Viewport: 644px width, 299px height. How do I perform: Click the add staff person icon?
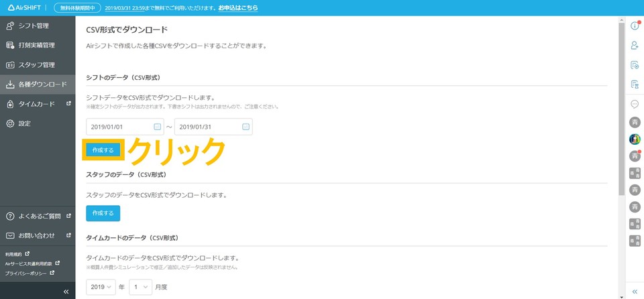tap(635, 46)
